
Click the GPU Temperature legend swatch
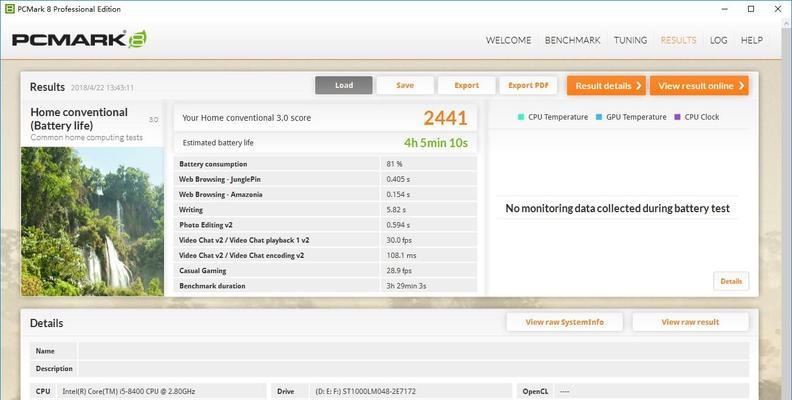point(599,117)
